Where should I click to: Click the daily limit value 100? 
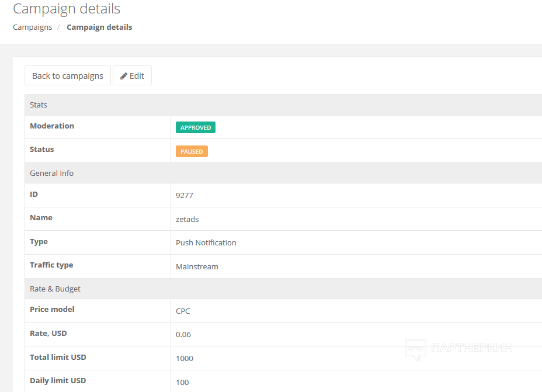[182, 382]
